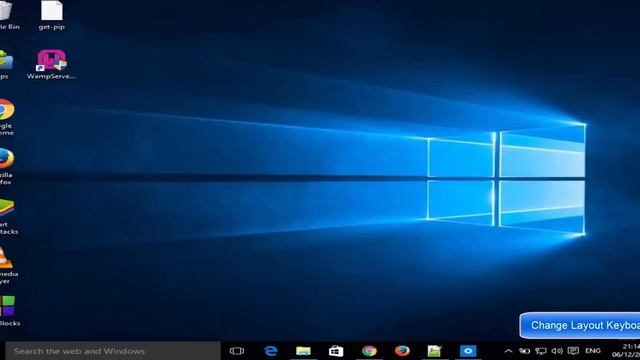The image size is (640, 360).
Task: Open the green notepad app on taskbar
Action: coord(435,351)
